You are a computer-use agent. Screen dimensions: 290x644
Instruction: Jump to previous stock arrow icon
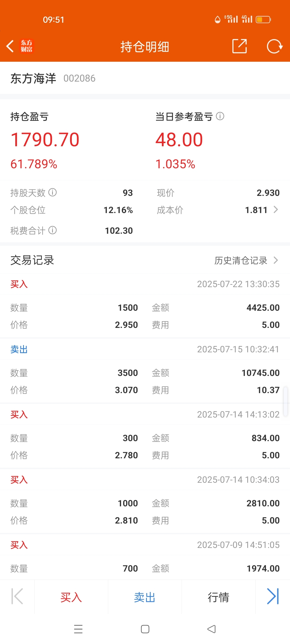click(17, 597)
